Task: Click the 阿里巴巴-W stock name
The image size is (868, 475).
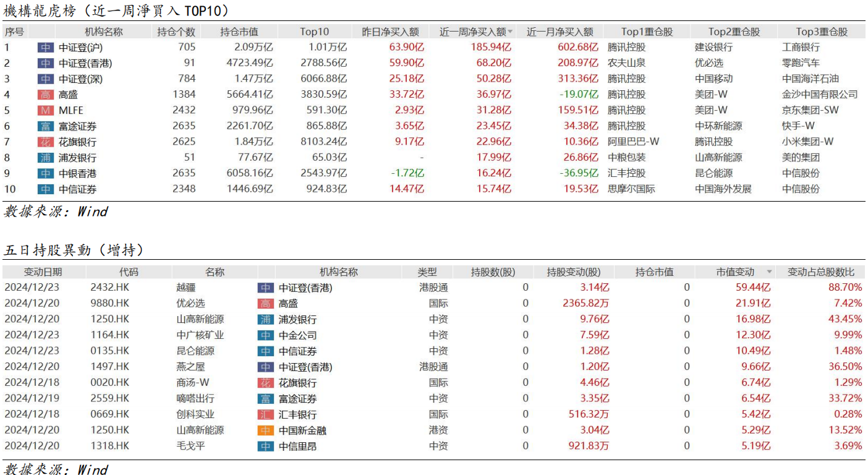Action: point(634,142)
